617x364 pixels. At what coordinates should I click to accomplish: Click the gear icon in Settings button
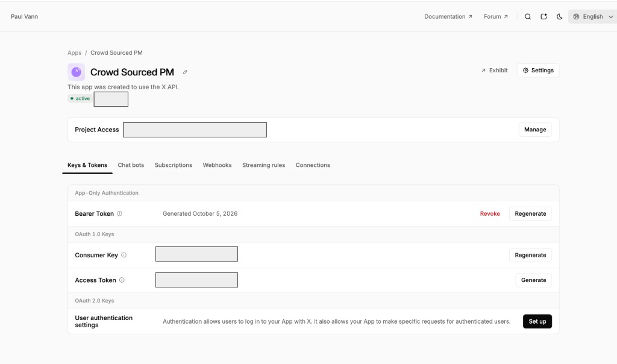click(525, 71)
